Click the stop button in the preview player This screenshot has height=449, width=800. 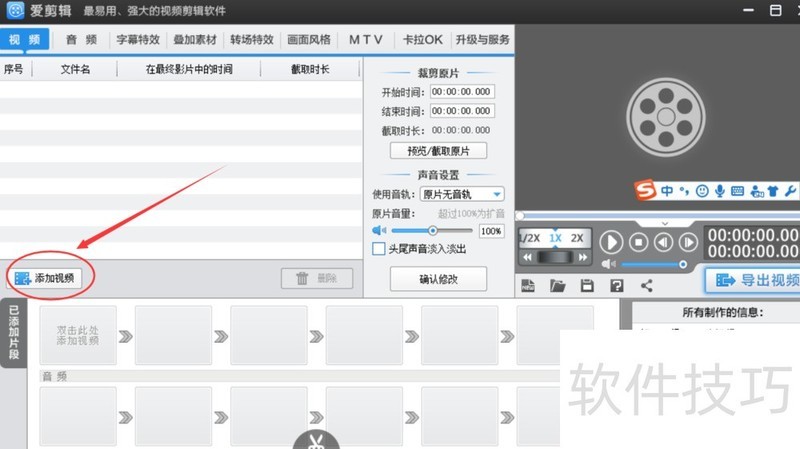(x=638, y=242)
